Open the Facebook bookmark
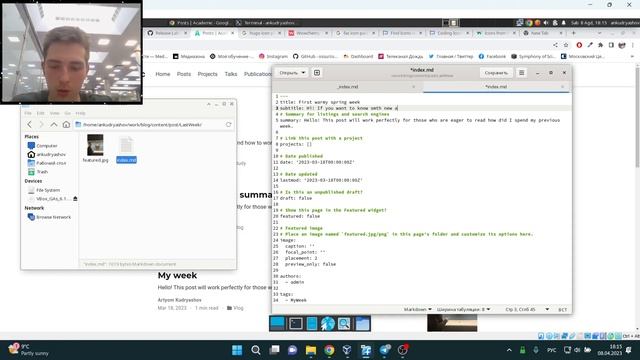Viewport: 640px width, 360px height. (492, 56)
